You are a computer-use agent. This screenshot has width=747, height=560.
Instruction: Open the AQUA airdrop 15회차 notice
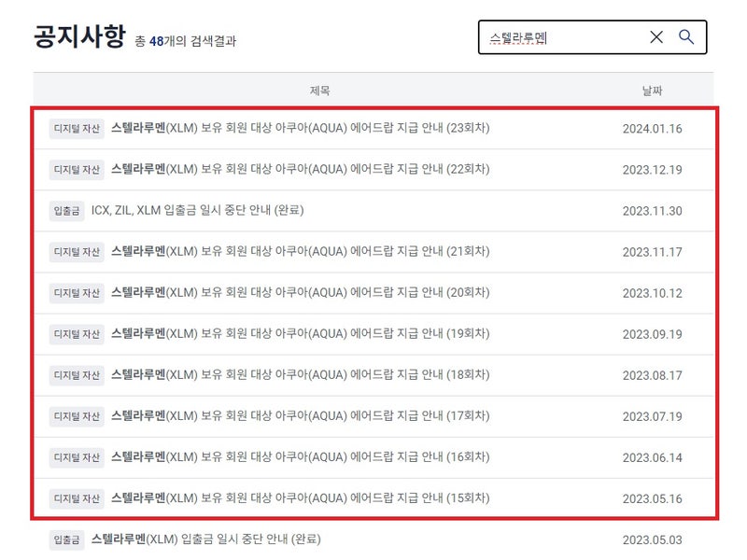[x=300, y=498]
